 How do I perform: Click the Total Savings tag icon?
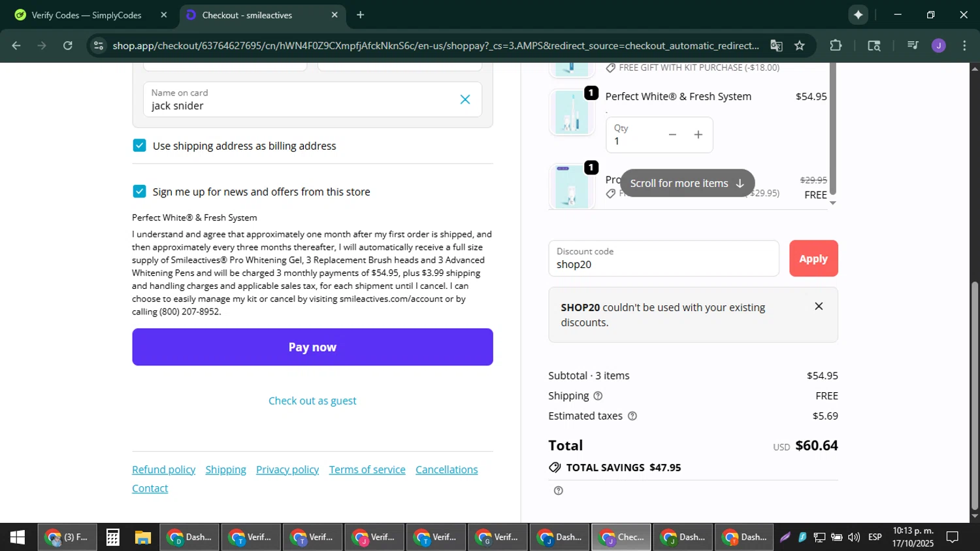pyautogui.click(x=555, y=467)
